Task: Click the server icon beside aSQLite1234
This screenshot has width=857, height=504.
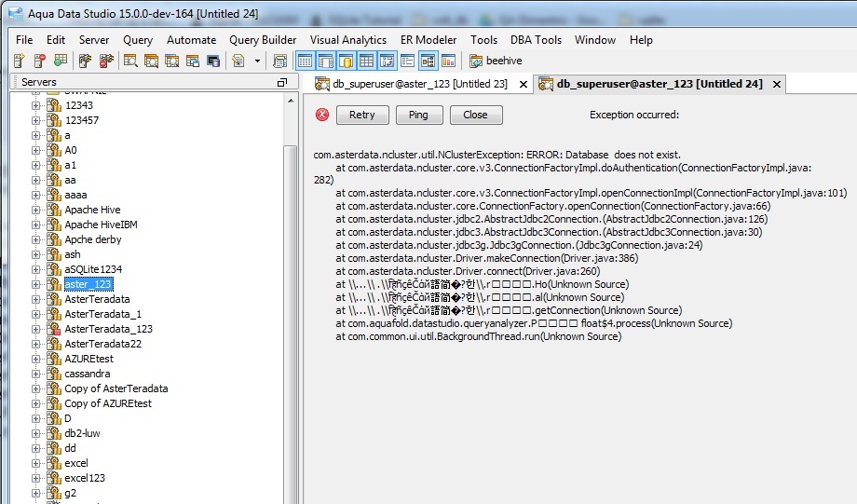Action: pyautogui.click(x=54, y=269)
